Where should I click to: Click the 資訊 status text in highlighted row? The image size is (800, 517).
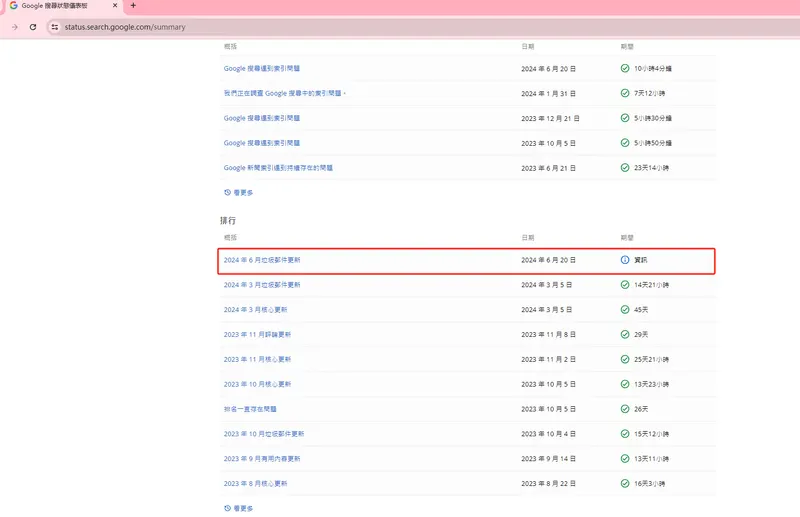[640, 260]
